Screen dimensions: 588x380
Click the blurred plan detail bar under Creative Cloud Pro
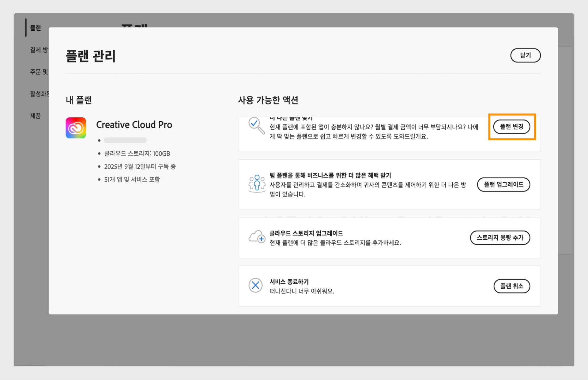(x=125, y=140)
